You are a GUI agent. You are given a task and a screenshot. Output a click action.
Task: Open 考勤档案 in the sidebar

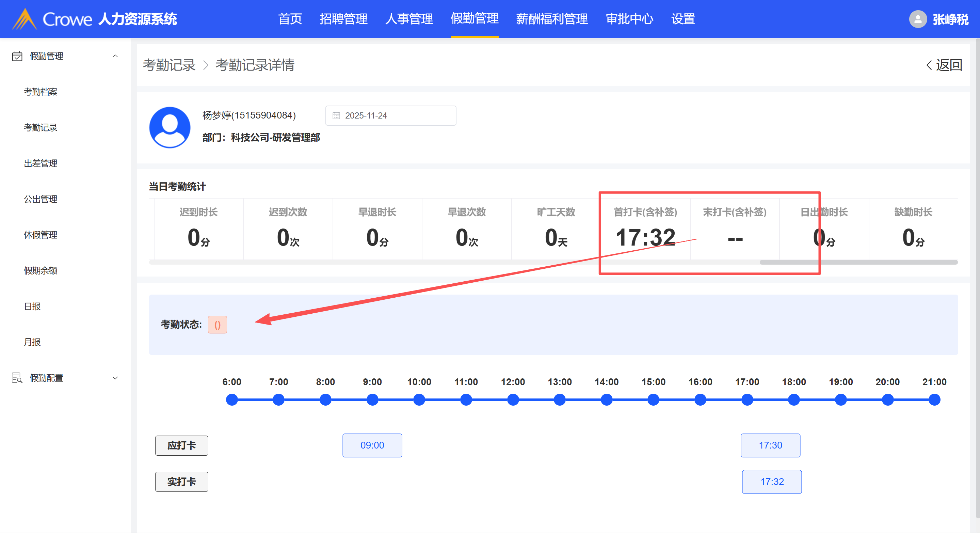[40, 92]
